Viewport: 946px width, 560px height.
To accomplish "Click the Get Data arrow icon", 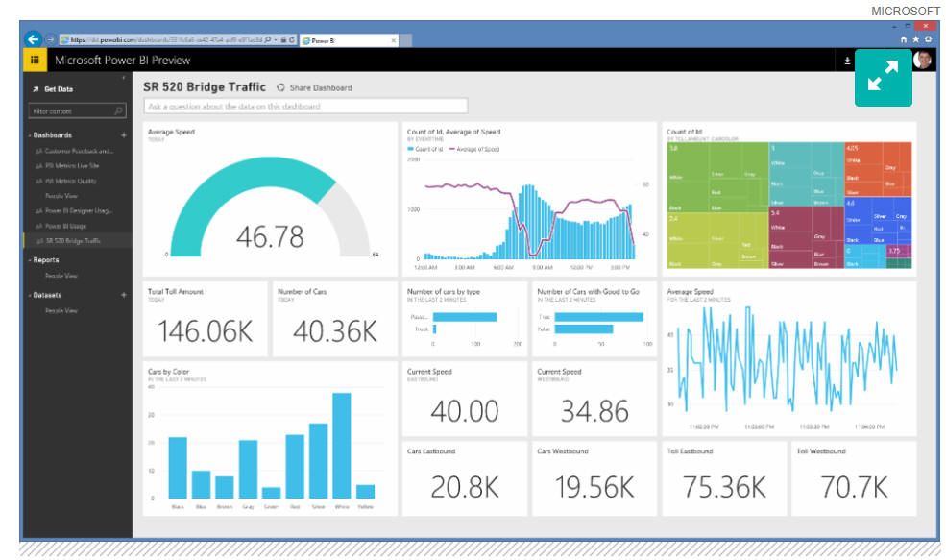I will coord(36,89).
